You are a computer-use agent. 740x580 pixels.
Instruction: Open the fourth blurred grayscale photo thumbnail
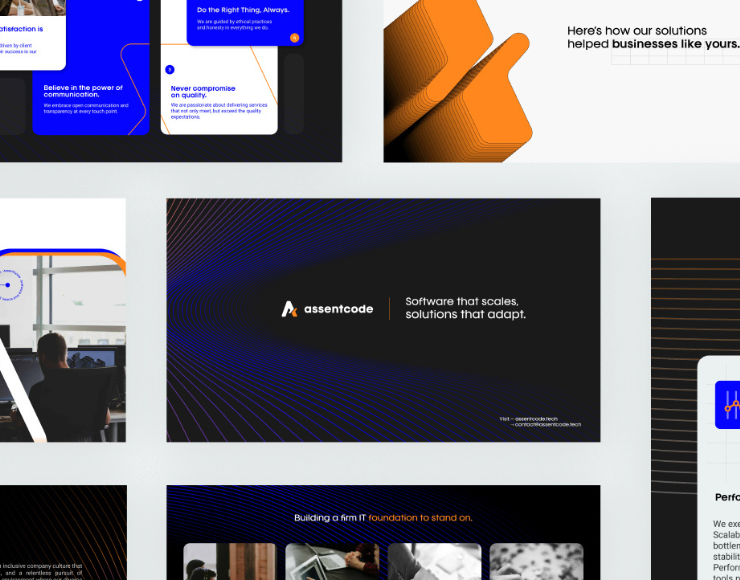[x=537, y=562]
